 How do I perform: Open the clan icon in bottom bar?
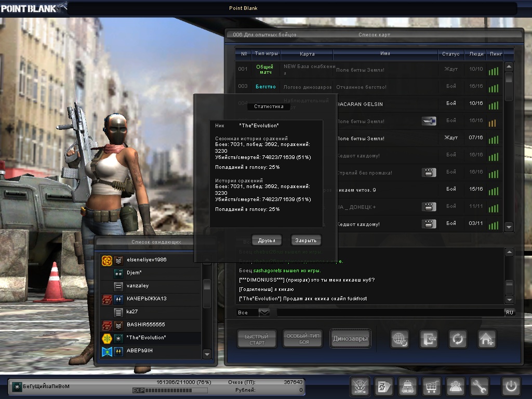pos(360,387)
